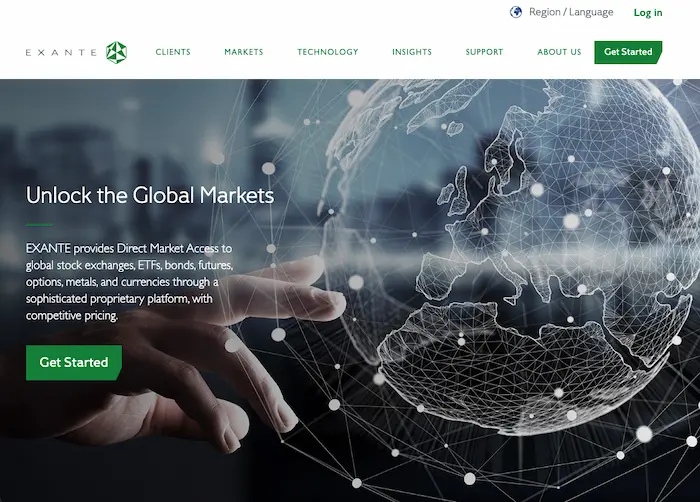
Task: Open the Insights menu
Action: (412, 52)
